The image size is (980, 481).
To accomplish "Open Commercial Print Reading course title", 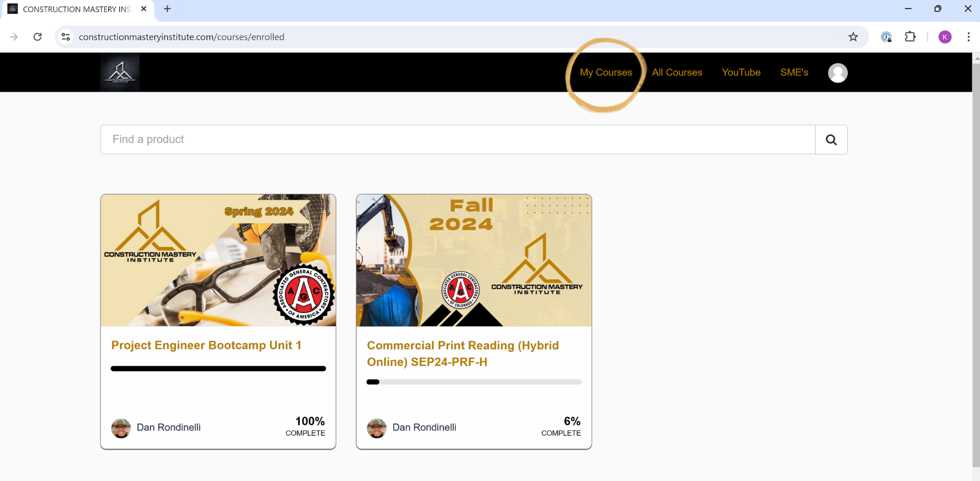I will [463, 353].
